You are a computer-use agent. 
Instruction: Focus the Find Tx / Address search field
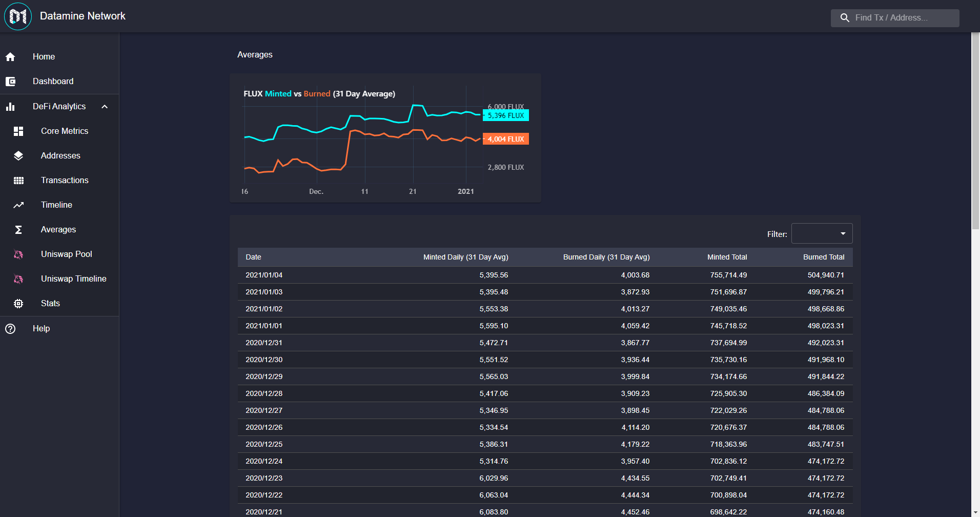point(895,18)
